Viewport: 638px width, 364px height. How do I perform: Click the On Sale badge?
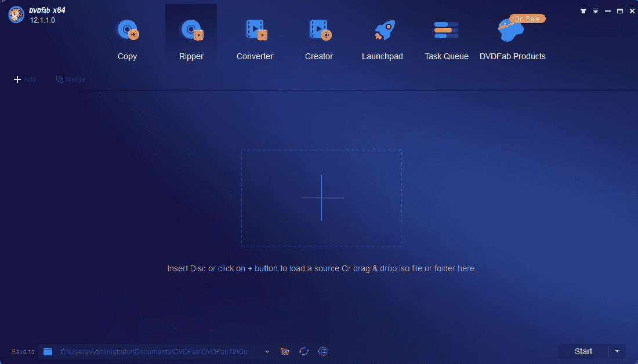point(527,19)
